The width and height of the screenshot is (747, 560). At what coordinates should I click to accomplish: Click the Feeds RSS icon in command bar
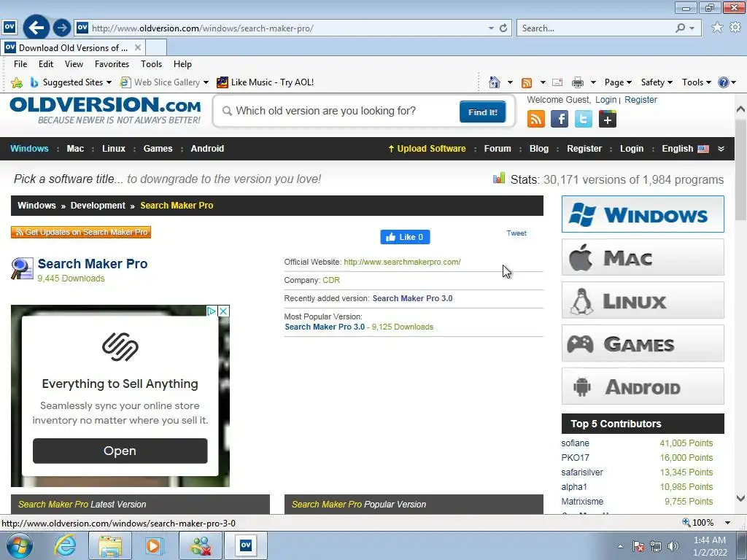tap(527, 83)
